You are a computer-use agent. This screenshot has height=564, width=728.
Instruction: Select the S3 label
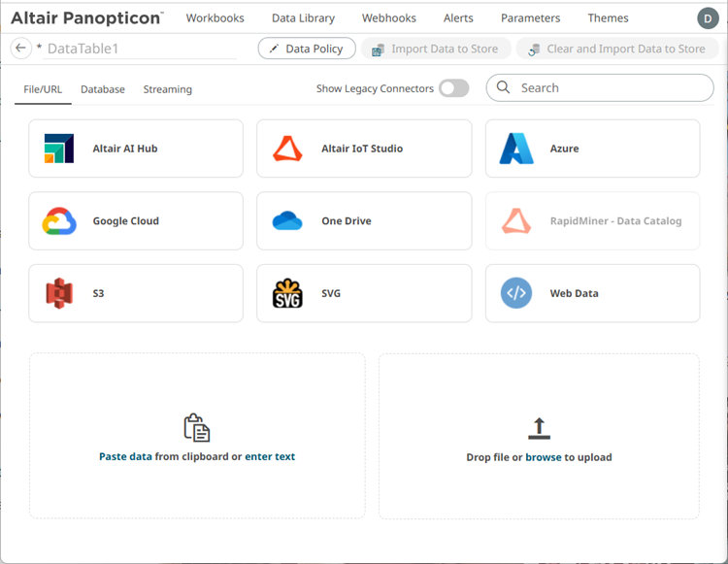(98, 293)
